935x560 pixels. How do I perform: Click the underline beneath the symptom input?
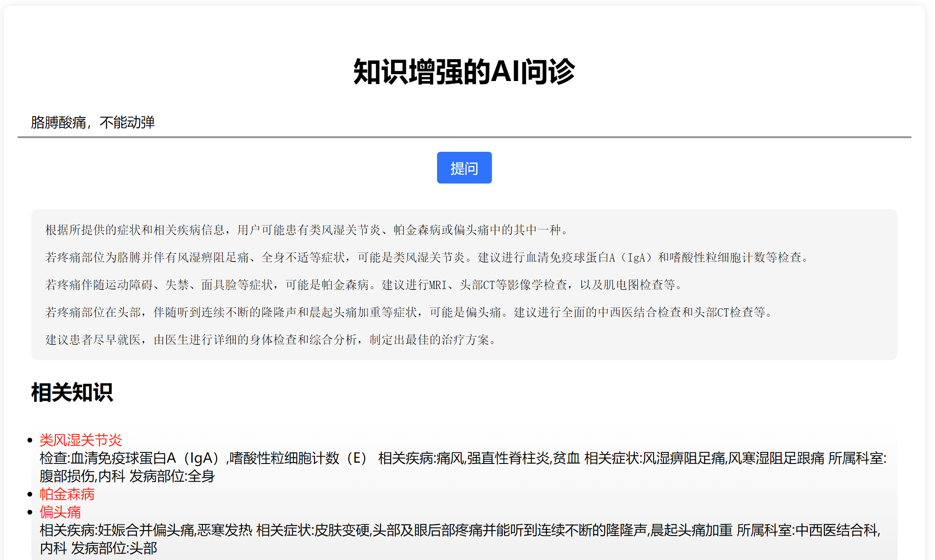(x=464, y=137)
